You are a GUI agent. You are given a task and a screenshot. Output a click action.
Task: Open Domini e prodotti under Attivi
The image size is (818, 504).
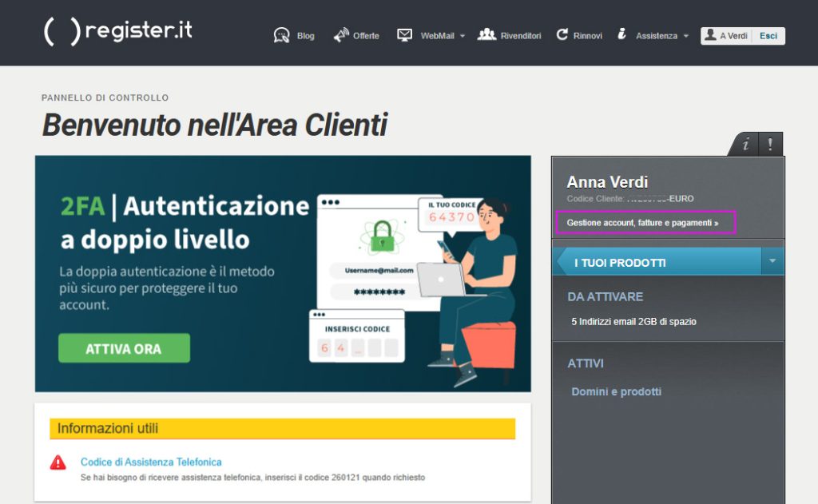616,391
